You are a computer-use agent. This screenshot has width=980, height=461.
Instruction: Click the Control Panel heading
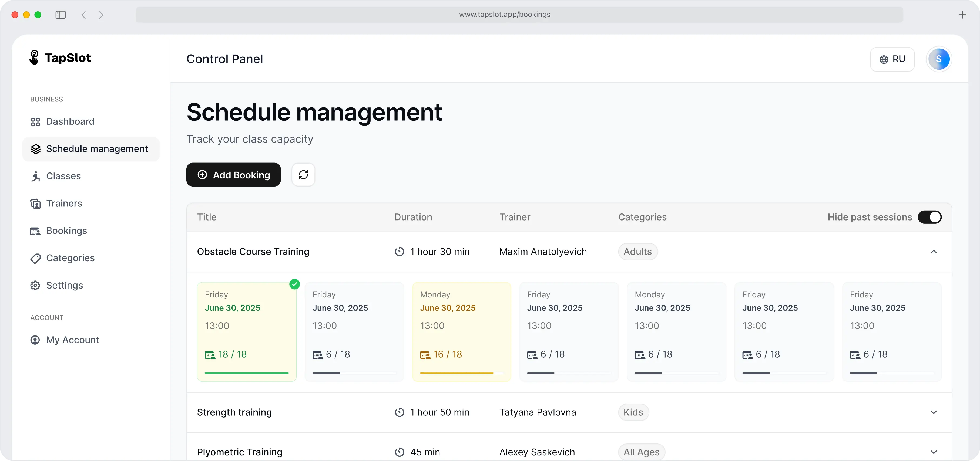click(224, 59)
